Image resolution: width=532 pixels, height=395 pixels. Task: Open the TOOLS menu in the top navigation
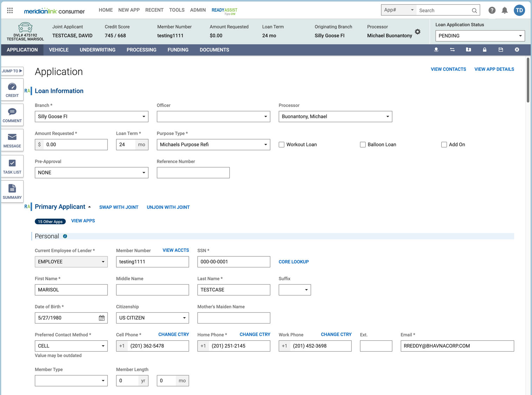(x=177, y=10)
